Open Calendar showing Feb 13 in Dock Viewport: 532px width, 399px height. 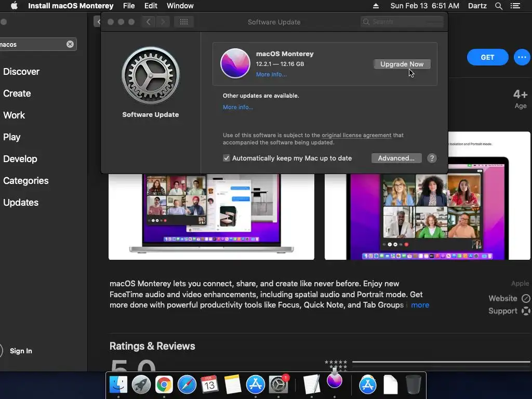210,385
